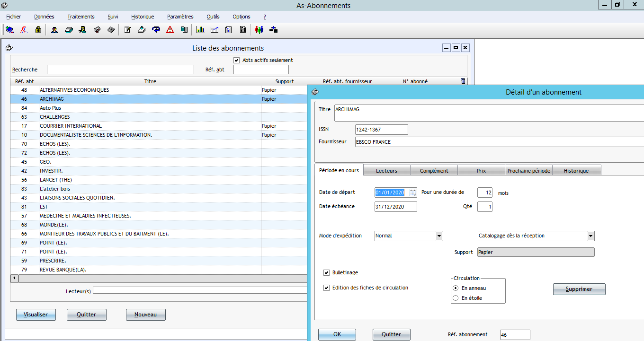
Task: Click the Supprimer button
Action: point(579,289)
